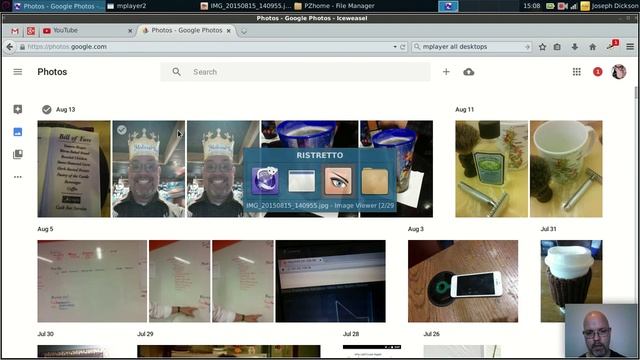Open the Assistant icon in left sidebar
Screen dimensions: 640x360
[x=18, y=109]
